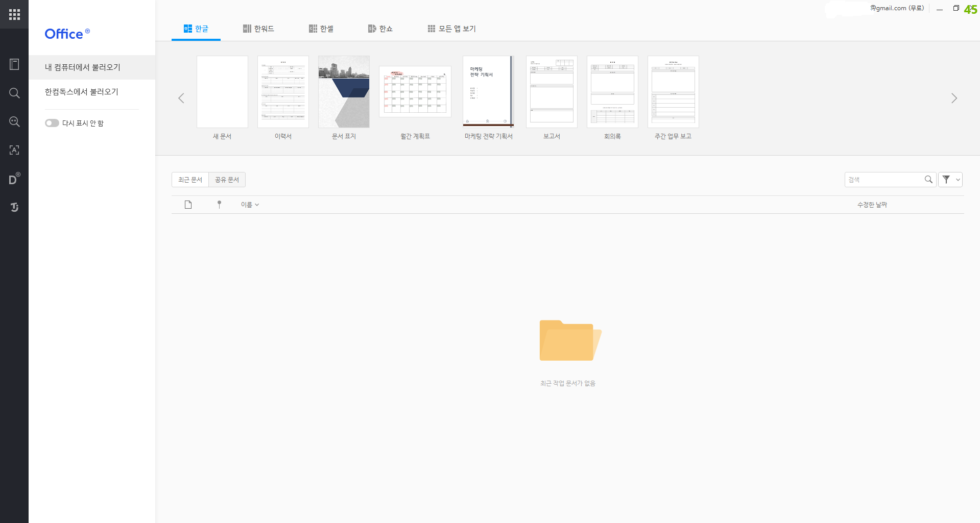This screenshot has height=523, width=980.
Task: Click the file type column header icon
Action: point(188,205)
